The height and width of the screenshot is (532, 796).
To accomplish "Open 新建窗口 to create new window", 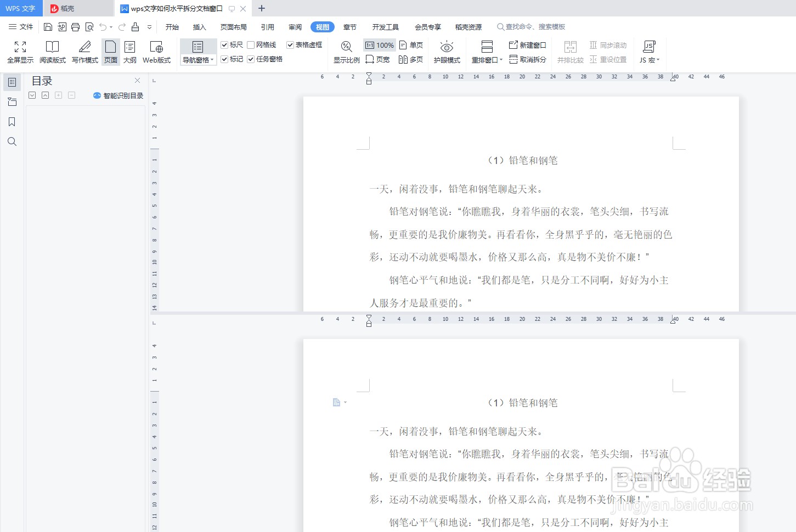I will (x=527, y=45).
